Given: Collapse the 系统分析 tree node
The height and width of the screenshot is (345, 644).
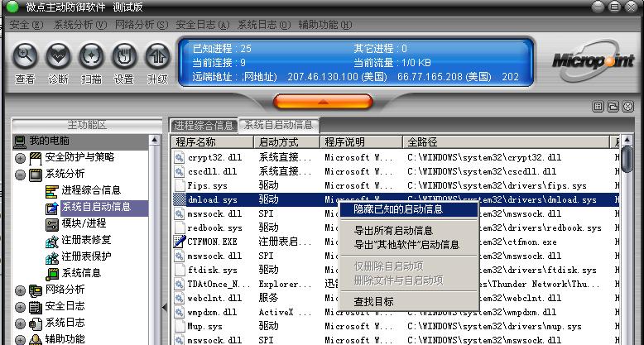Looking at the screenshot, I should point(20,175).
